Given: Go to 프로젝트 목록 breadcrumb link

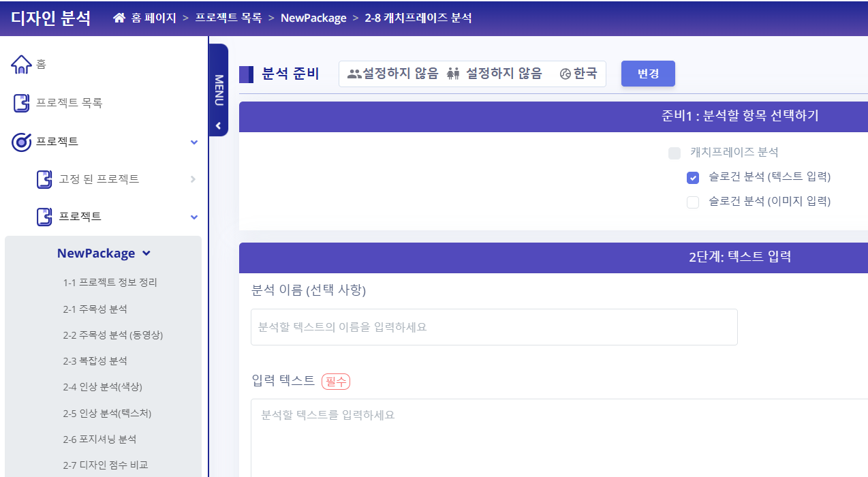Looking at the screenshot, I should (x=228, y=18).
